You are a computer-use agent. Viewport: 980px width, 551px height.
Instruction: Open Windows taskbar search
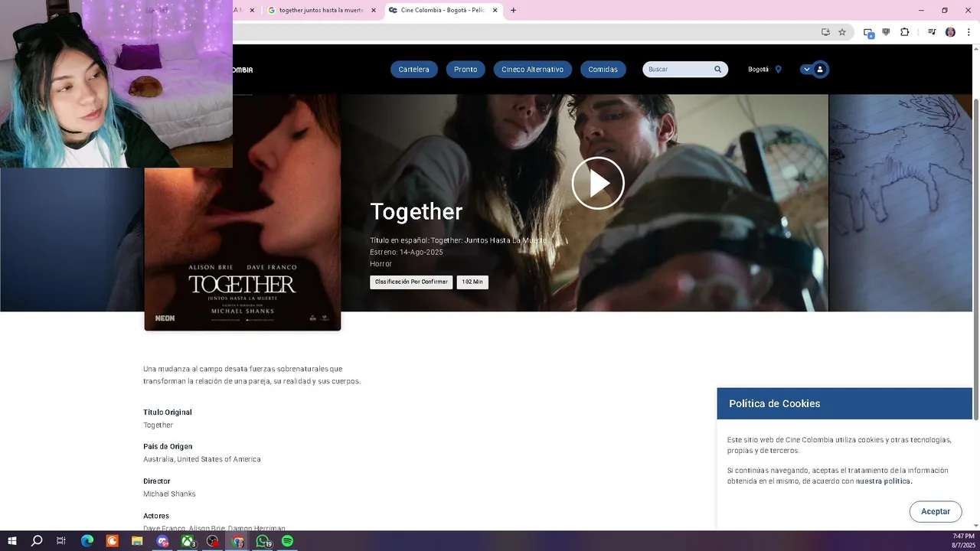pos(37,541)
